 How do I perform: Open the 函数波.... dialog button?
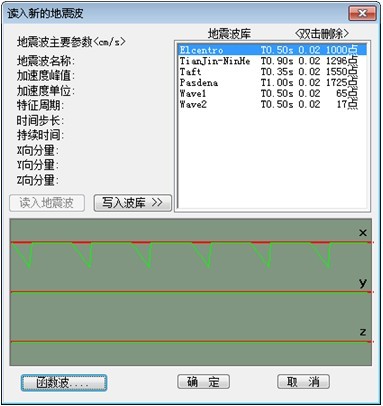64,382
